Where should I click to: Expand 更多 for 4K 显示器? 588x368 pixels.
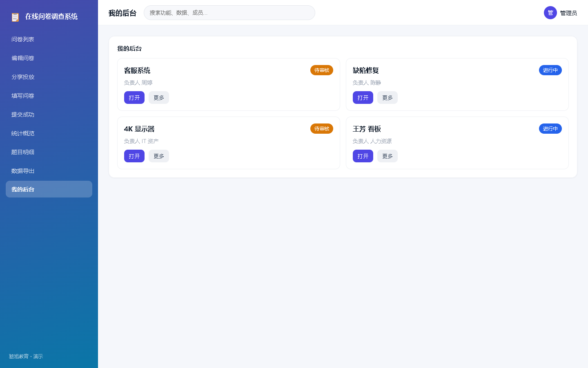point(159,156)
